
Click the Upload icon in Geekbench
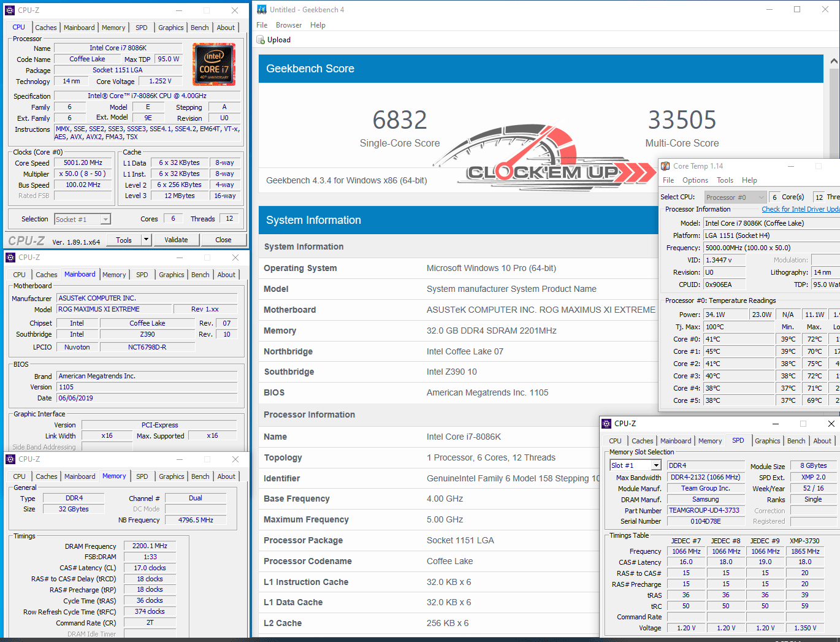coord(261,40)
